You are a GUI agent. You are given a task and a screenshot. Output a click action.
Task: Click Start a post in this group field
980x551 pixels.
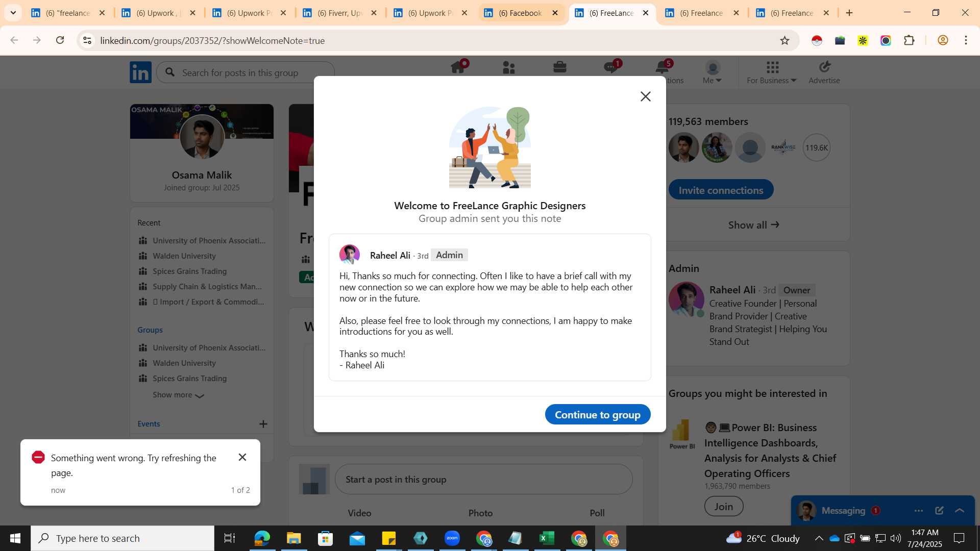[484, 480]
